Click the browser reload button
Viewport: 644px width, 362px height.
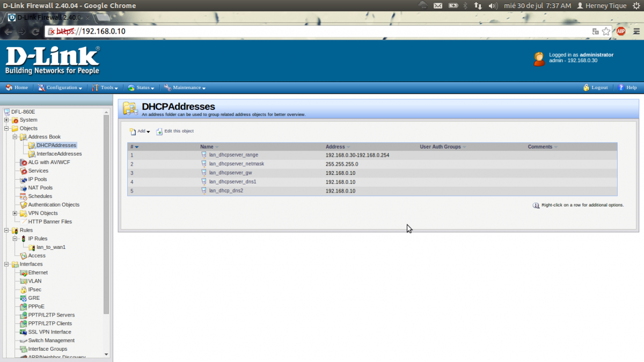35,31
